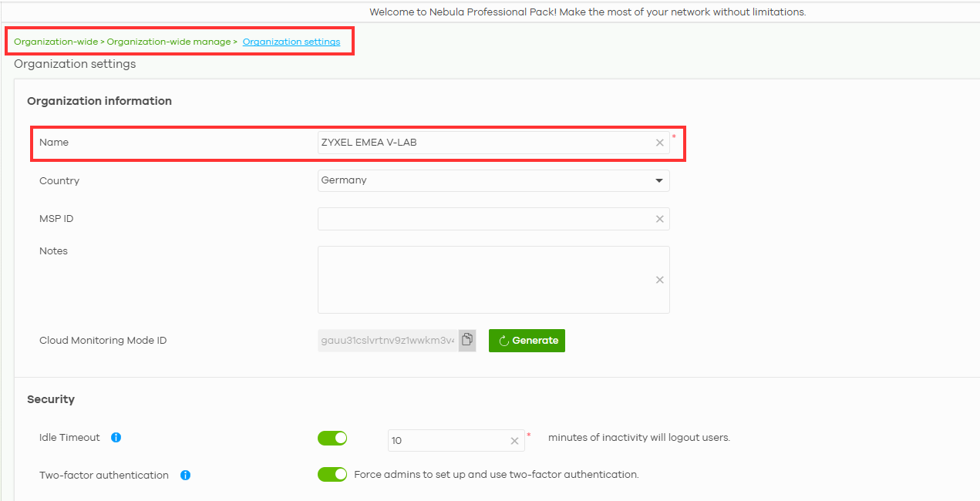Open the Idle Timeout info tooltip icon
The width and height of the screenshot is (980, 501).
115,437
